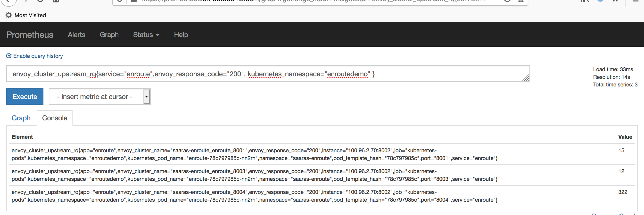Screen dimensions: 644x215
Task: Select the enroute_8003 cluster result row
Action: coord(322,175)
